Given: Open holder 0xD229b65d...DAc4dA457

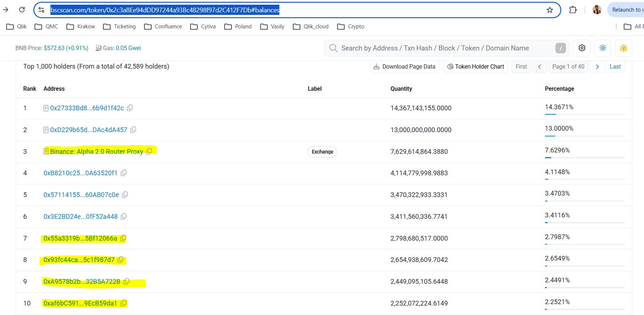Looking at the screenshot, I should (89, 130).
